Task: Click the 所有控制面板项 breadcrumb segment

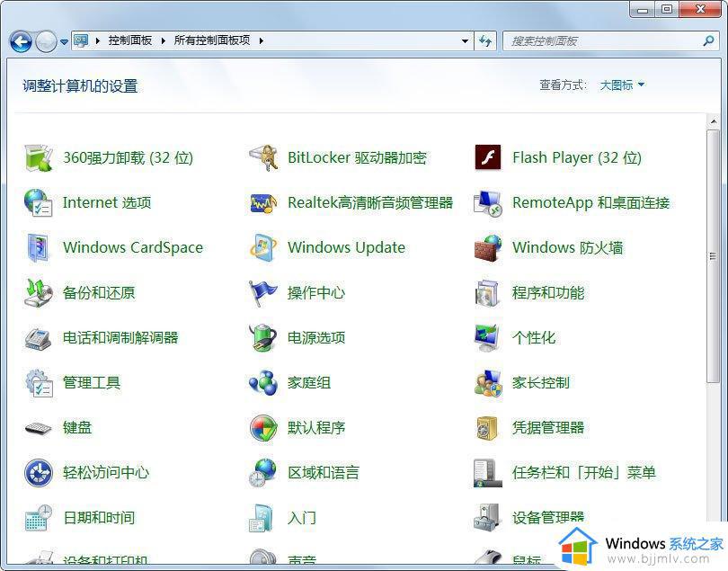Action: point(212,40)
